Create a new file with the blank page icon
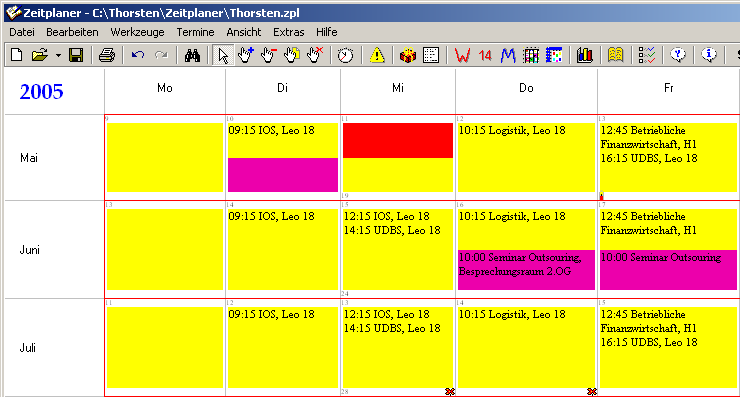This screenshot has width=740, height=397. click(17, 55)
